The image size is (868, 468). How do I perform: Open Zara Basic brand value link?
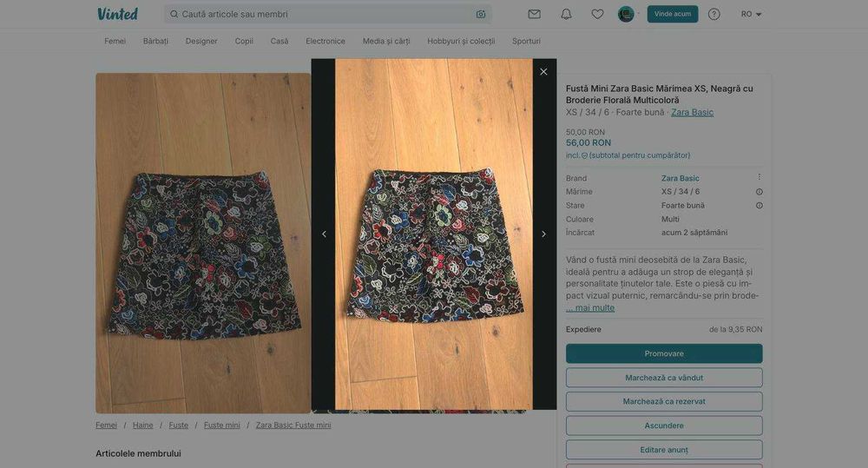pyautogui.click(x=680, y=178)
